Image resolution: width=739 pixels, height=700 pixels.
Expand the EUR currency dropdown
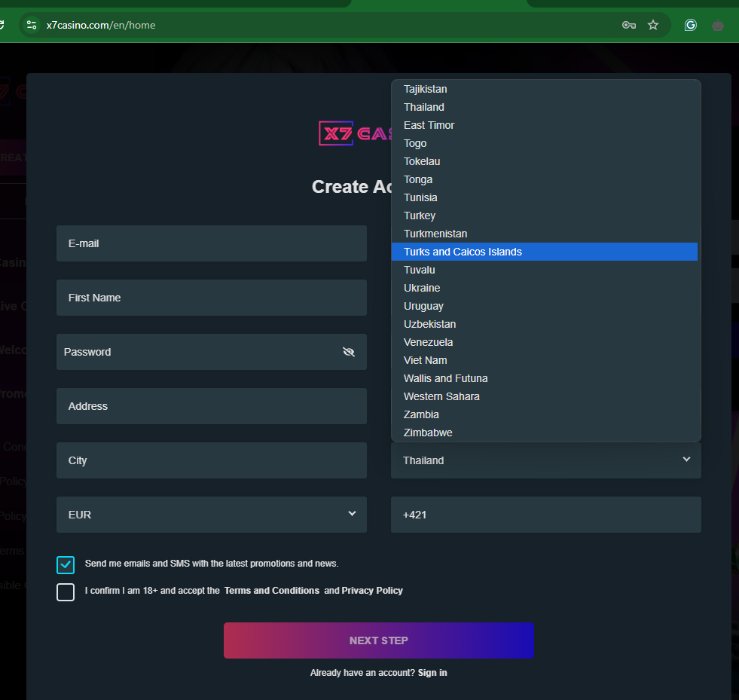[211, 515]
